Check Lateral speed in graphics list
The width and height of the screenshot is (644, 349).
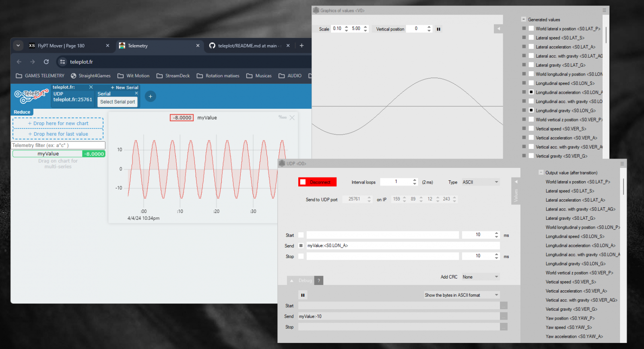coord(531,38)
